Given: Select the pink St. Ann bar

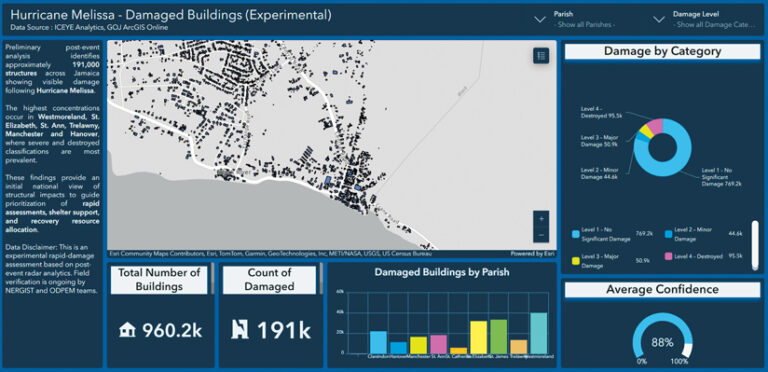Looking at the screenshot, I should pos(439,344).
